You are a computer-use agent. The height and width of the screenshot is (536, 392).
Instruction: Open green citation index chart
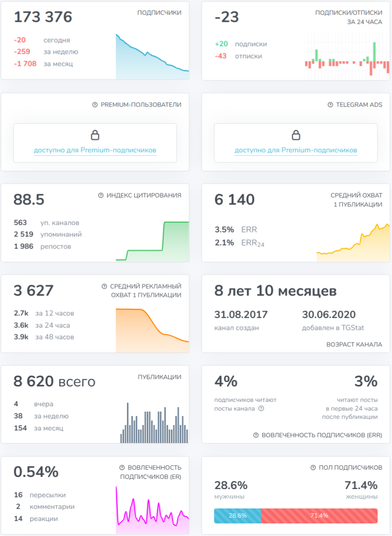tap(152, 241)
